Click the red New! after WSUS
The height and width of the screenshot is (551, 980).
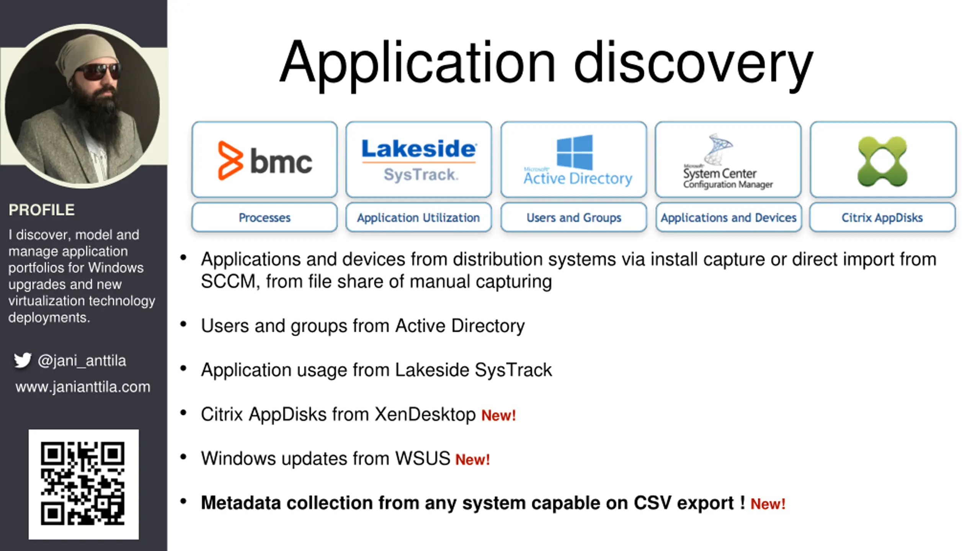point(473,460)
